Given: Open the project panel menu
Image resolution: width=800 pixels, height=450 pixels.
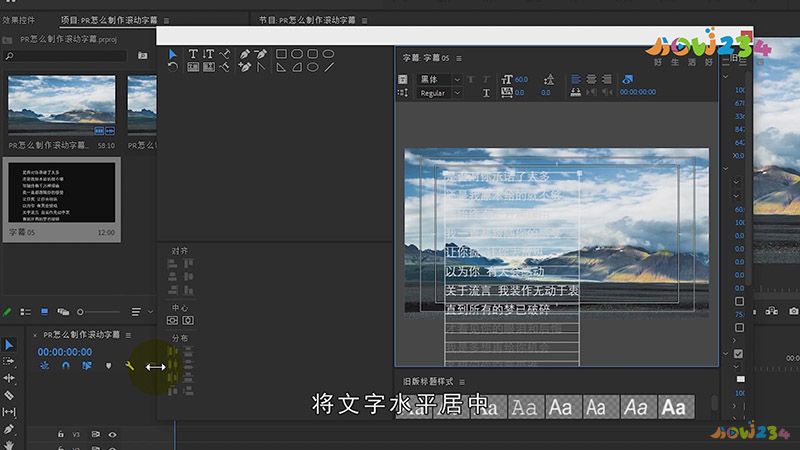Looking at the screenshot, I should tap(166, 20).
